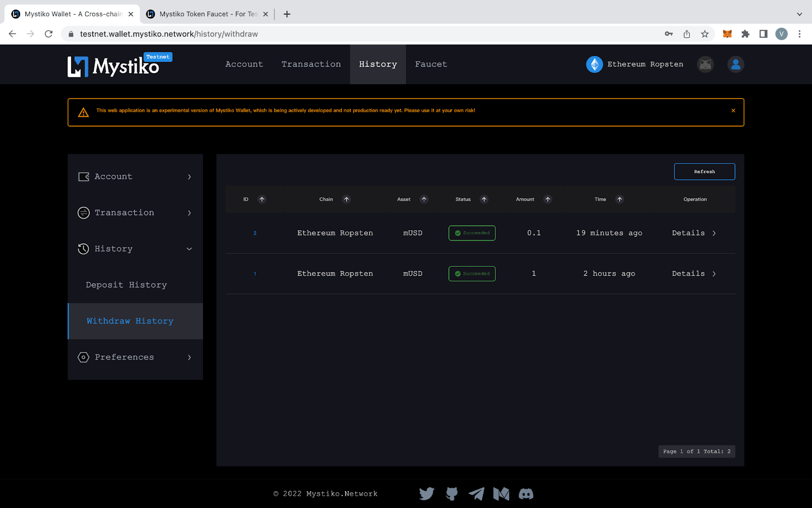Close the Mystiko Token Faucet tab
The width and height of the screenshot is (812, 508).
[265, 14]
